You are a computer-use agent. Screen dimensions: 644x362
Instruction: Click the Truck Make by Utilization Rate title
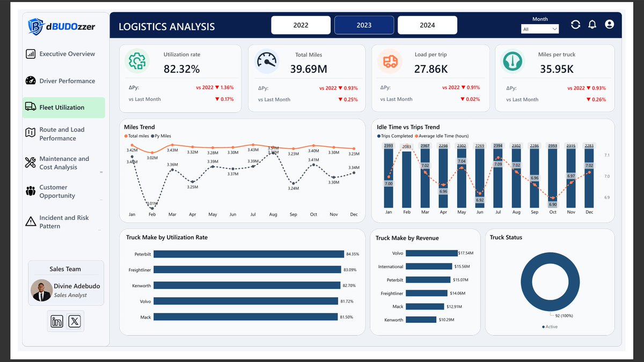click(167, 237)
